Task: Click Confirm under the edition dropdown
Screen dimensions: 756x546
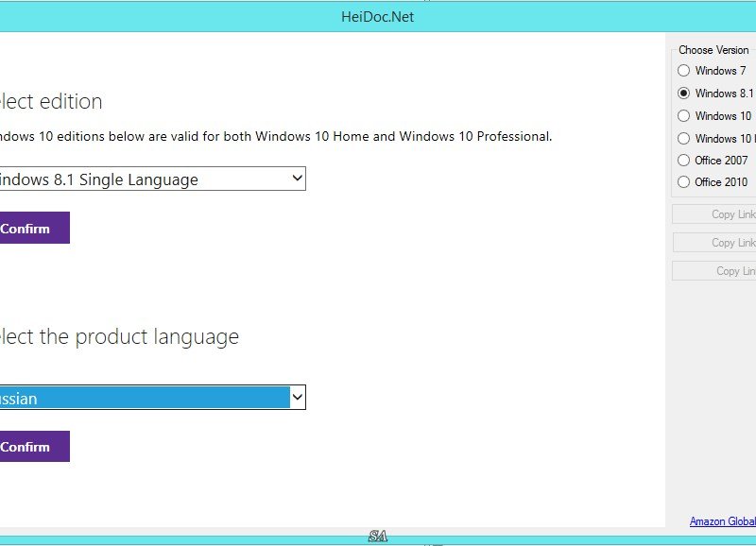Action: pos(35,228)
